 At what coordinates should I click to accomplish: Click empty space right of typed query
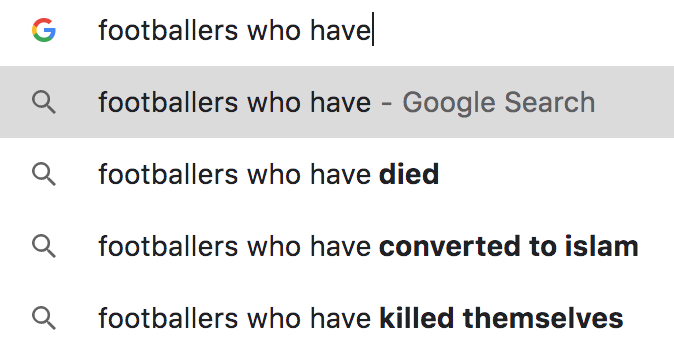[x=516, y=31]
